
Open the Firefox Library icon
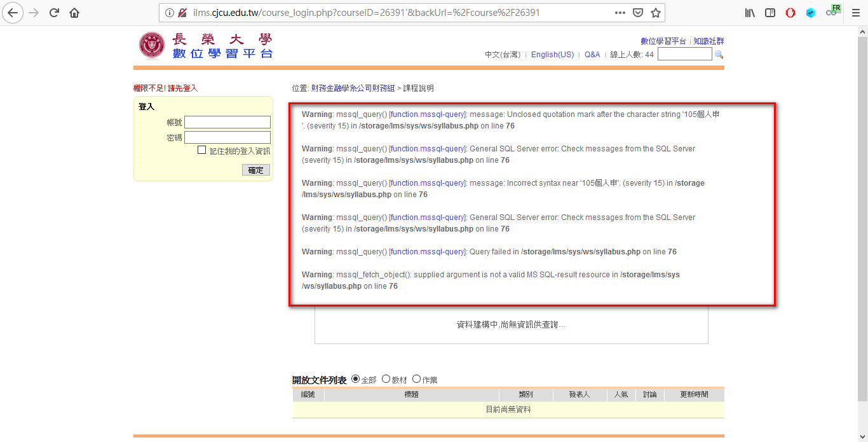tap(750, 13)
